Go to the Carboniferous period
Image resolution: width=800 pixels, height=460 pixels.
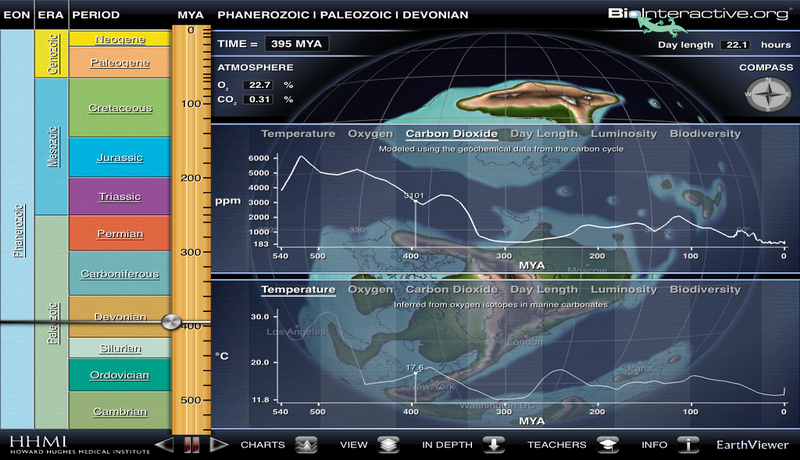120,274
